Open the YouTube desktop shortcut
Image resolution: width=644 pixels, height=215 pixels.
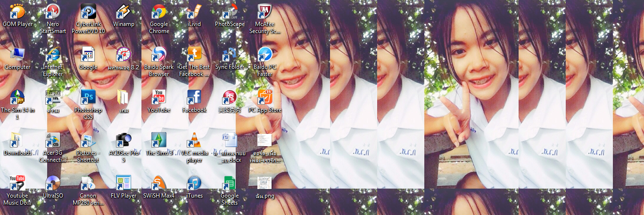[x=159, y=97]
